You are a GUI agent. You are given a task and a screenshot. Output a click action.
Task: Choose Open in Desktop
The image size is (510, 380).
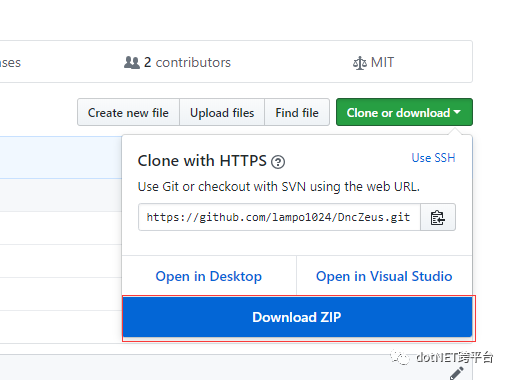click(209, 276)
